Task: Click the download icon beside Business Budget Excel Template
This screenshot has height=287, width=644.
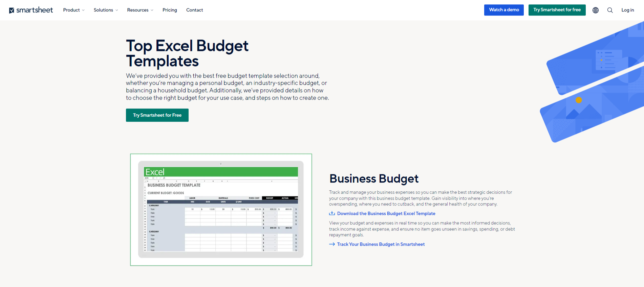Action: pyautogui.click(x=332, y=213)
